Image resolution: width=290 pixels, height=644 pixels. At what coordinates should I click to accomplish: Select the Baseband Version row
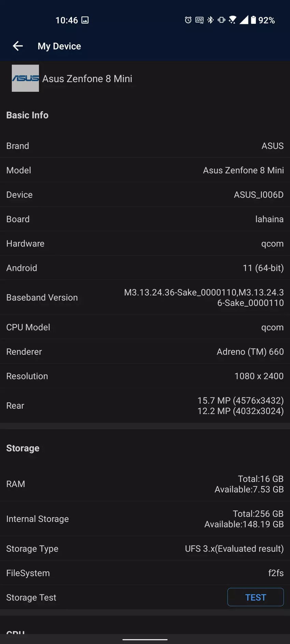click(x=145, y=297)
